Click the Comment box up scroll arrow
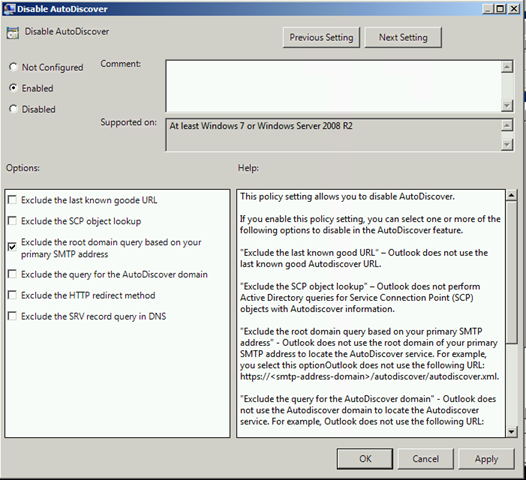The width and height of the screenshot is (526, 480). click(507, 67)
